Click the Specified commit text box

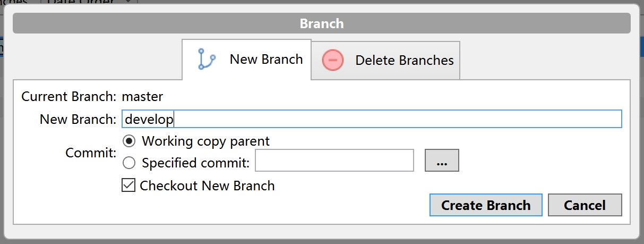(x=334, y=161)
